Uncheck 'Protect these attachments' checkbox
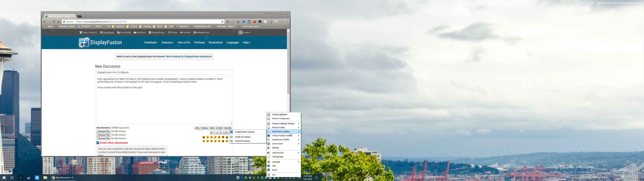This screenshot has height=181, width=644. point(98,143)
